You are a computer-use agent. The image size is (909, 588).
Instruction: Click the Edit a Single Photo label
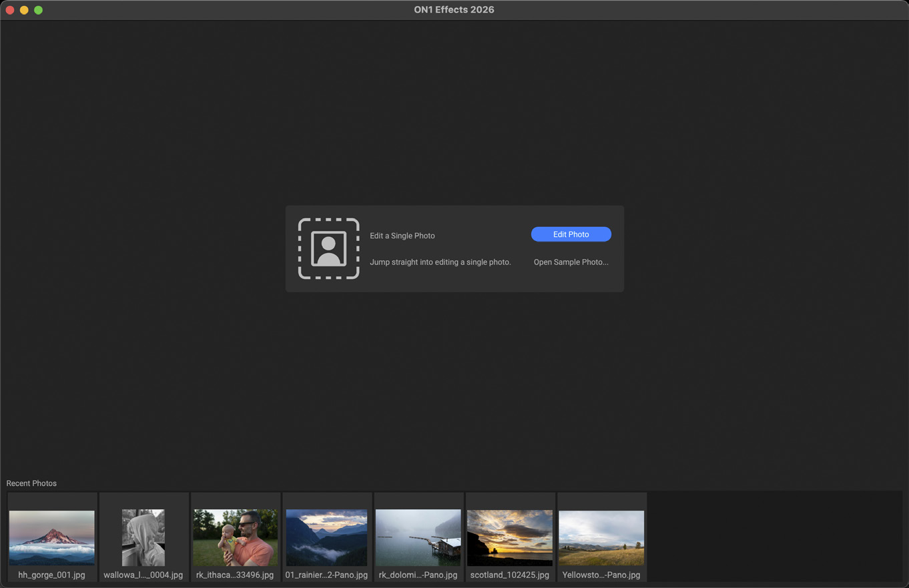pyautogui.click(x=402, y=236)
